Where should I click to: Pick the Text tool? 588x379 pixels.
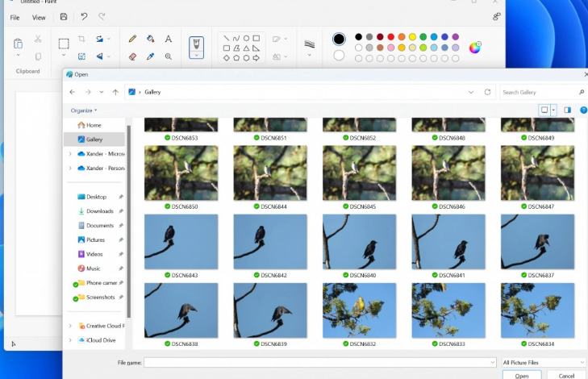[x=169, y=39]
